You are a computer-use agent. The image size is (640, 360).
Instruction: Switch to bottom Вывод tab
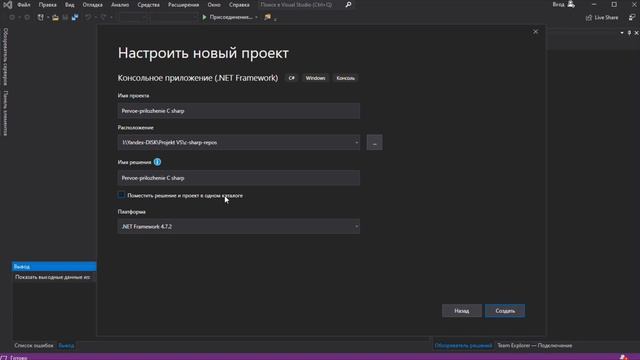point(66,346)
